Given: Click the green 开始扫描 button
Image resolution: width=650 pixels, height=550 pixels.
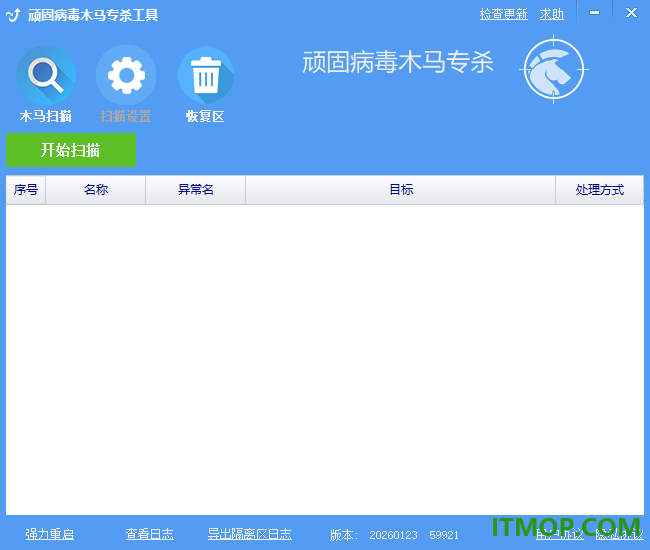Looking at the screenshot, I should 71,150.
